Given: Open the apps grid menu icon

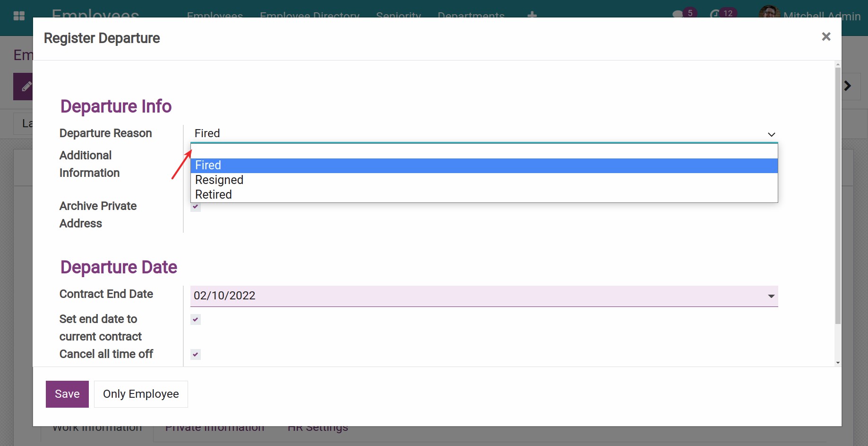Looking at the screenshot, I should point(19,16).
